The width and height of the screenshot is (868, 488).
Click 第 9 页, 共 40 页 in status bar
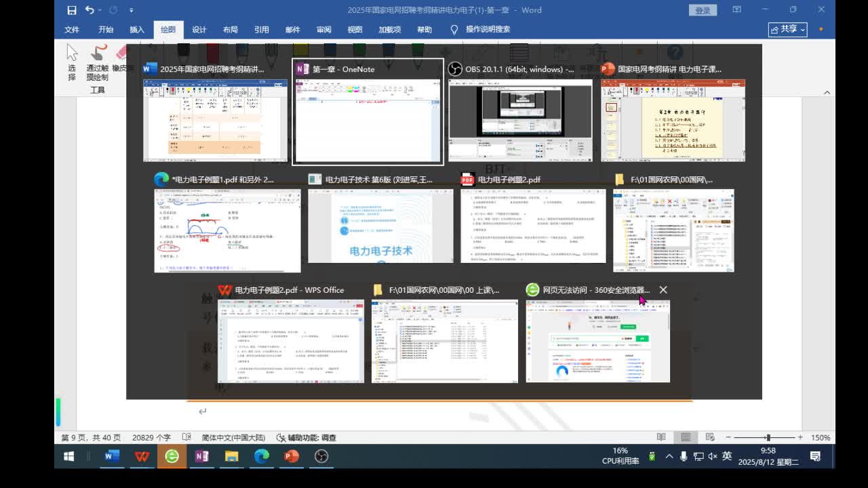pyautogui.click(x=92, y=438)
